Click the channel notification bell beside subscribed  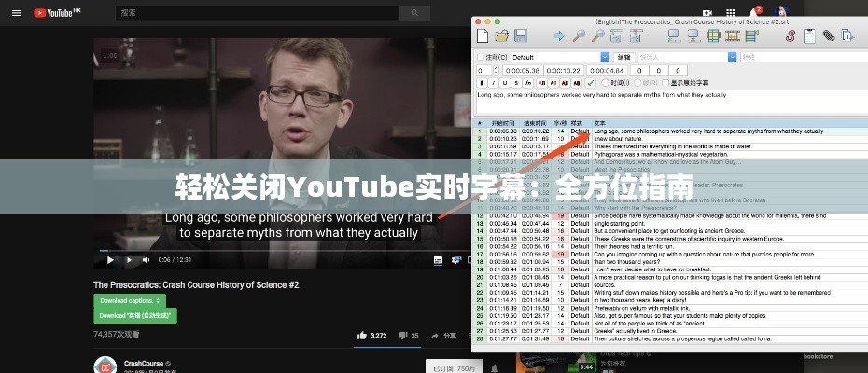click(x=495, y=368)
